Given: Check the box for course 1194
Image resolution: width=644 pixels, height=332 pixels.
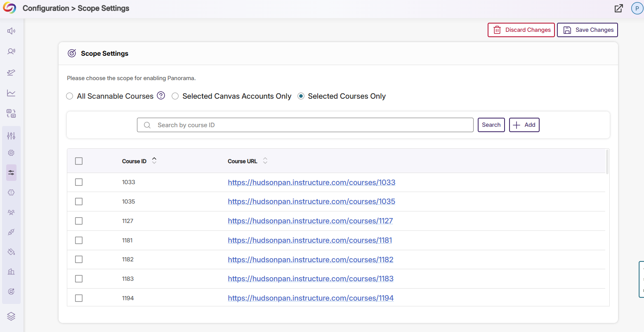Looking at the screenshot, I should click(x=79, y=298).
